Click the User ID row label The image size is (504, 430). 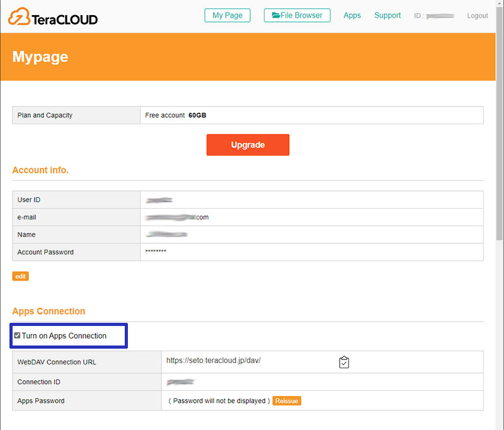coord(29,200)
